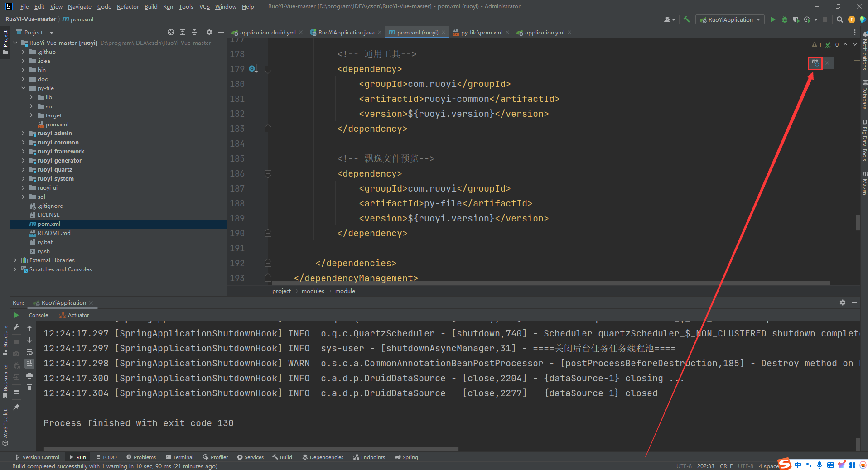
Task: Open Search Everywhere magnifier icon
Action: (x=839, y=19)
